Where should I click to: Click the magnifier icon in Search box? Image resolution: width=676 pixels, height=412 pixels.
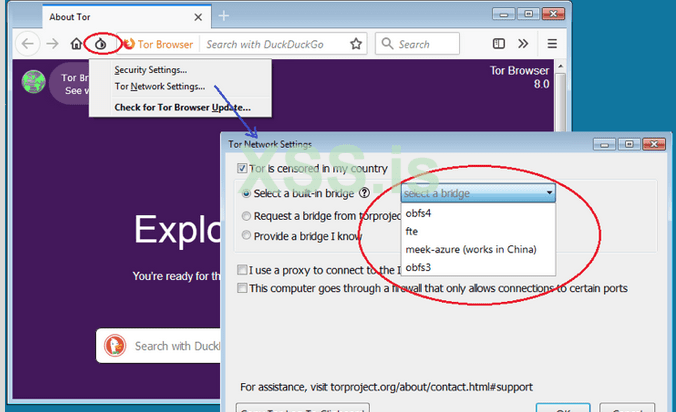pos(387,44)
